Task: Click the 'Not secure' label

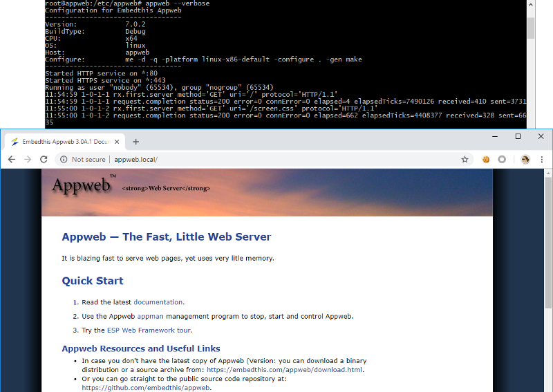Action: point(88,160)
